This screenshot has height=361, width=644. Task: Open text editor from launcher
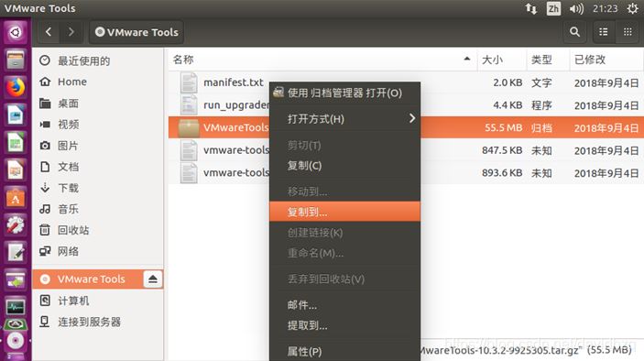(16, 253)
